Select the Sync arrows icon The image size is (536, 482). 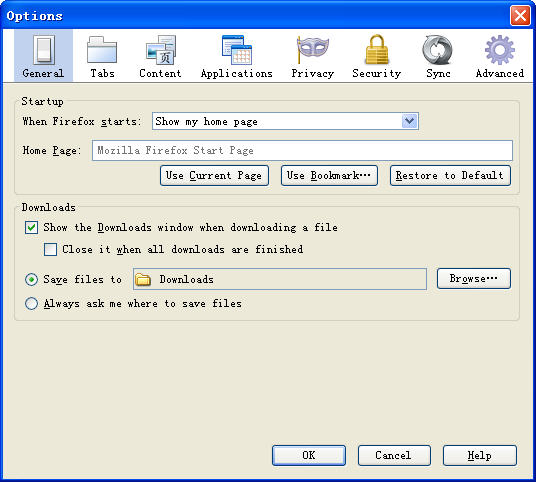[x=438, y=50]
